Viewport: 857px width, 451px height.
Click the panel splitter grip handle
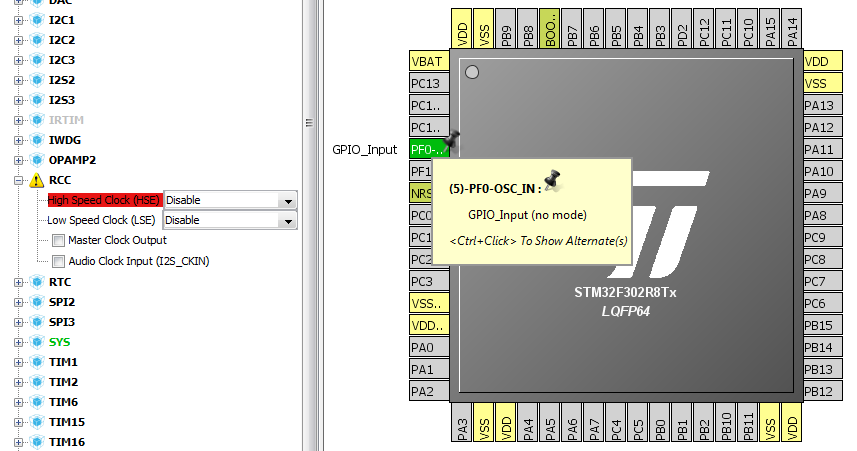coord(309,123)
